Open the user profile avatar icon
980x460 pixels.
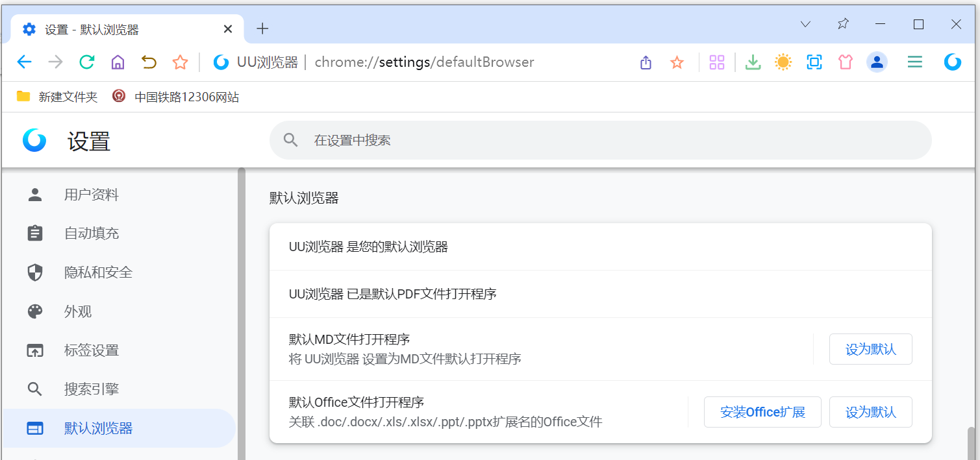pyautogui.click(x=877, y=62)
